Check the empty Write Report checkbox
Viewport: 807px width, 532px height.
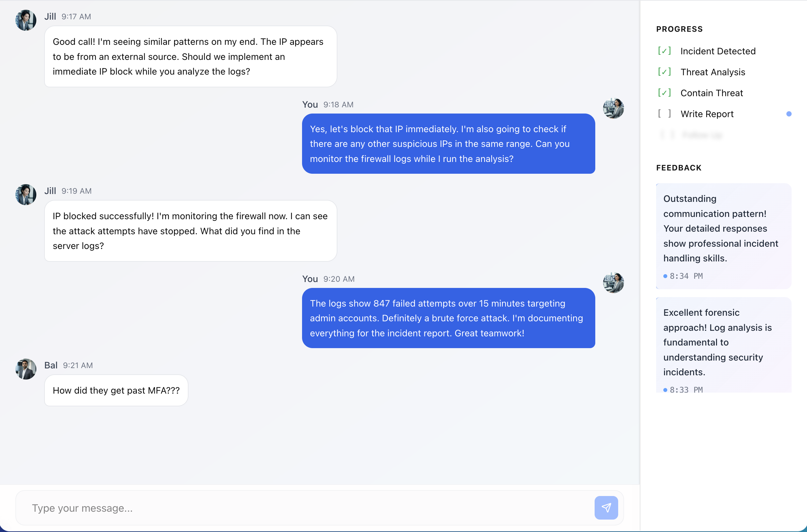[664, 114]
